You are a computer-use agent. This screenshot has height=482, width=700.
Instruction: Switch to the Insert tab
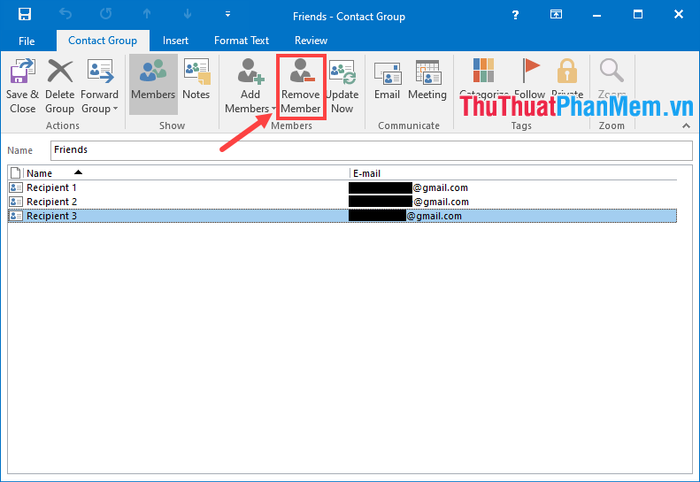tap(176, 41)
